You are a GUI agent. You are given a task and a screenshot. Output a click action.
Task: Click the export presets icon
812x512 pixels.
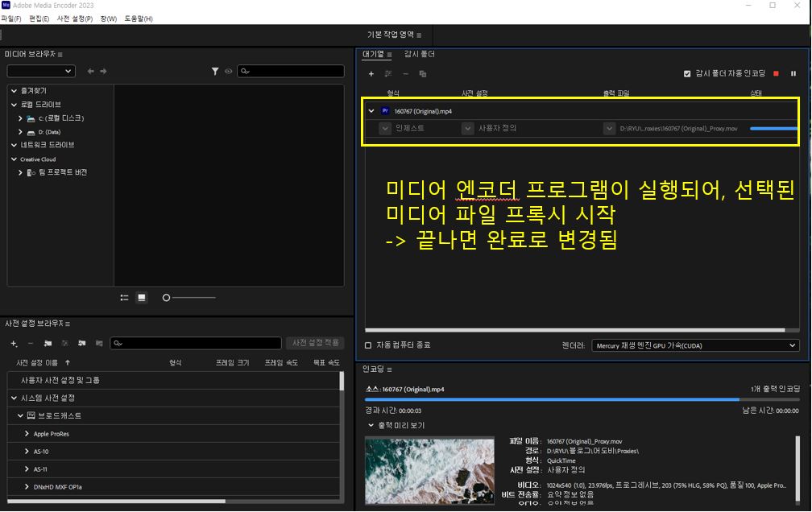pos(99,343)
